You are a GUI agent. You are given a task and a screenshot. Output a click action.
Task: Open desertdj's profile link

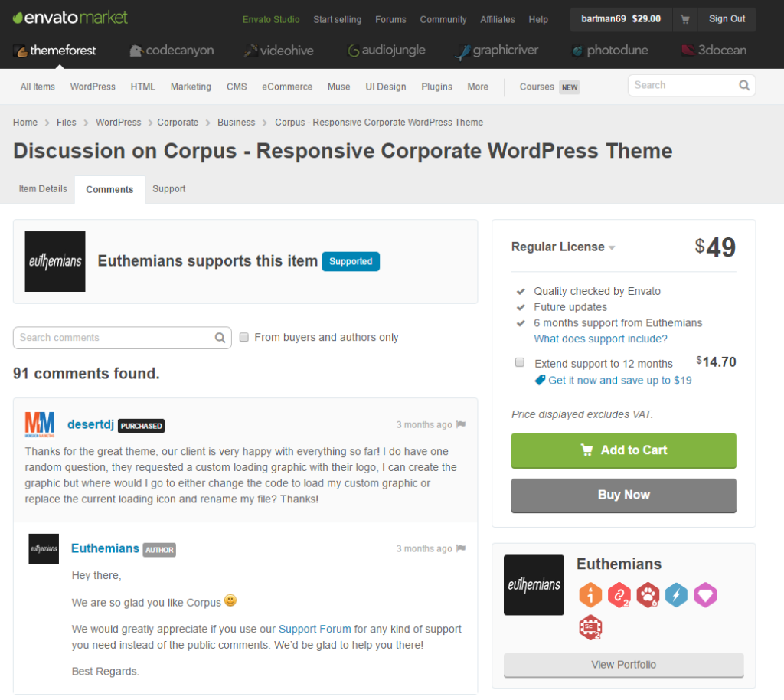[x=90, y=424]
